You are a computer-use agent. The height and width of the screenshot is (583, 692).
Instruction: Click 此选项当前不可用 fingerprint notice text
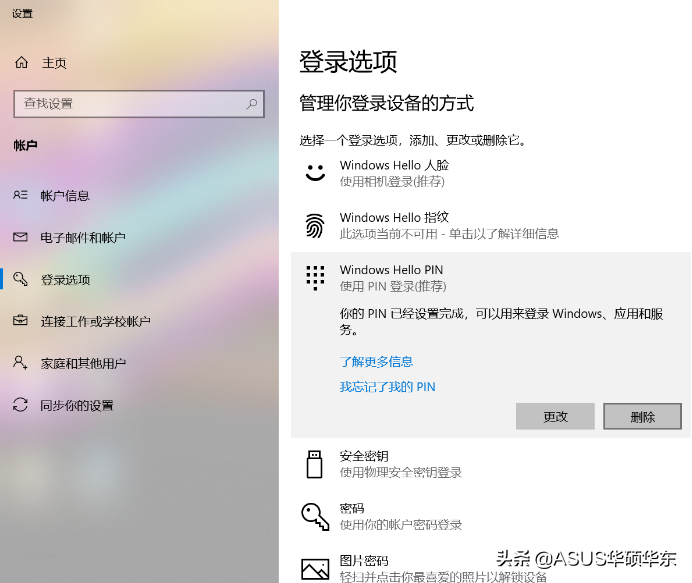coord(449,233)
